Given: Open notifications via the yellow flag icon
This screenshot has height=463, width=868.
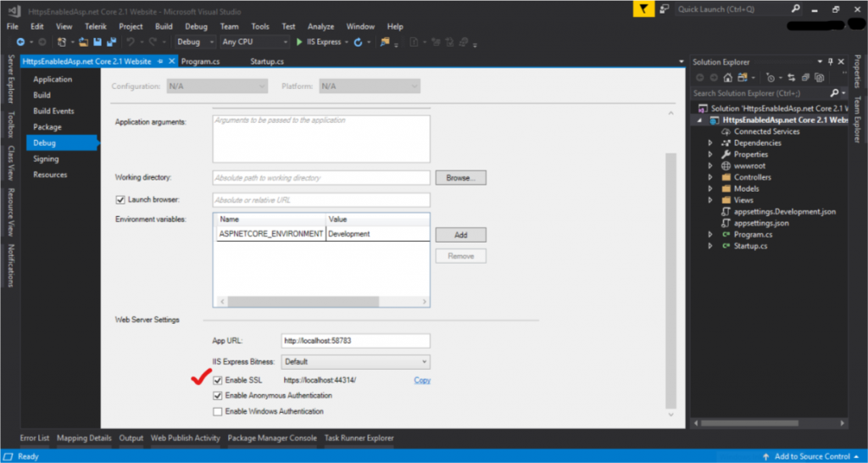Looking at the screenshot, I should [644, 8].
